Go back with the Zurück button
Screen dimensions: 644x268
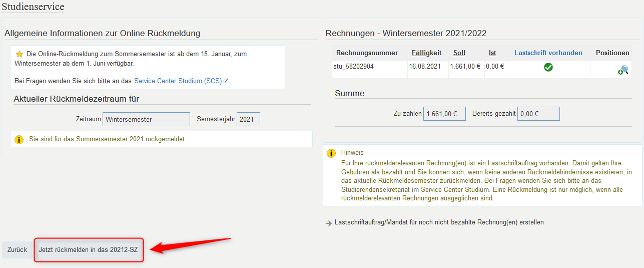pyautogui.click(x=17, y=249)
